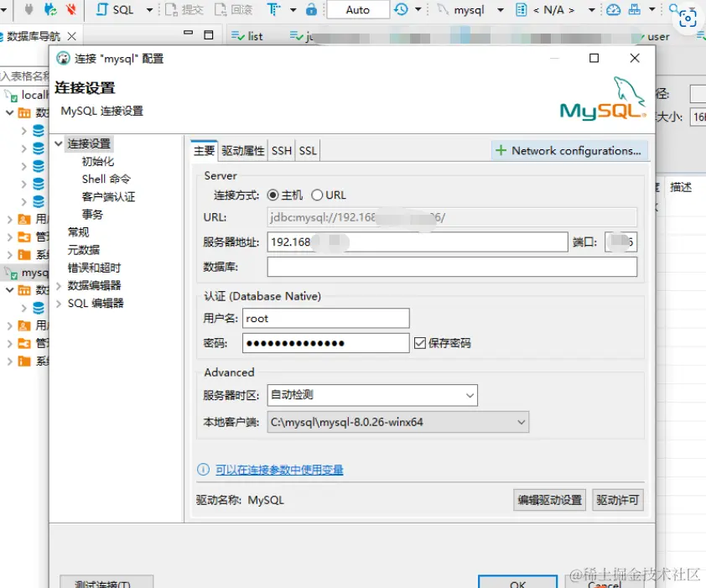The image size is (706, 588).
Task: Maximize the database navigator panel
Action: (x=209, y=35)
